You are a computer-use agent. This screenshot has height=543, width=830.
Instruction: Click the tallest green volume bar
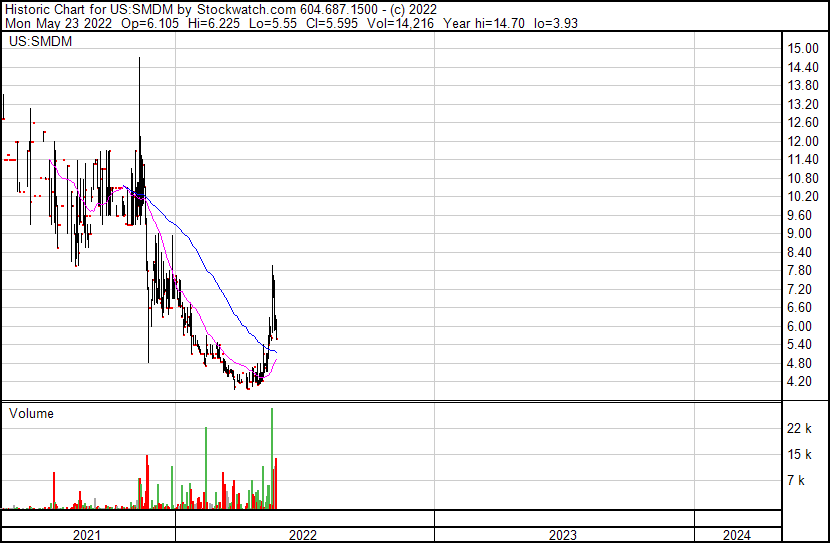coord(272,458)
